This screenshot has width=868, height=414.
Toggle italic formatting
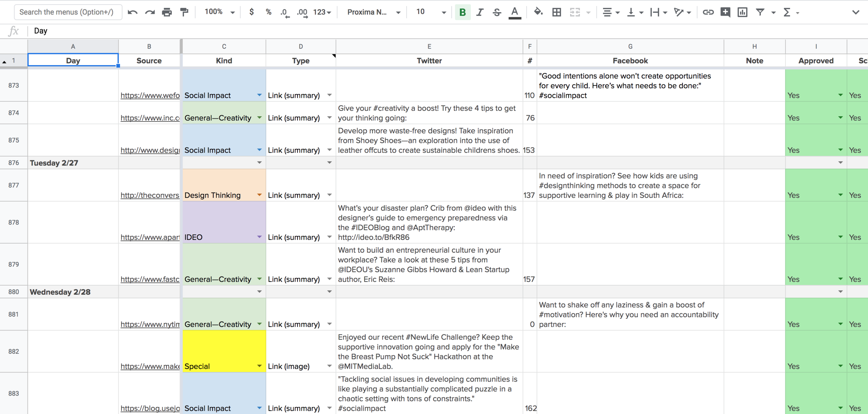[x=480, y=12]
